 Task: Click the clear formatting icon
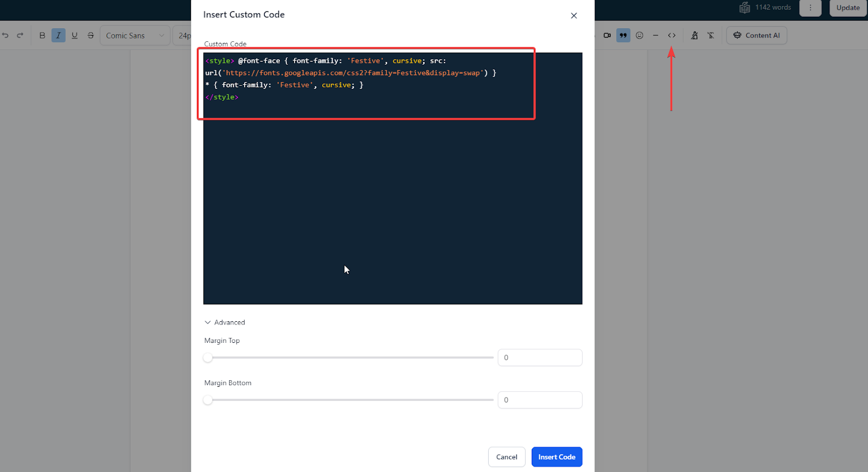[x=711, y=35]
